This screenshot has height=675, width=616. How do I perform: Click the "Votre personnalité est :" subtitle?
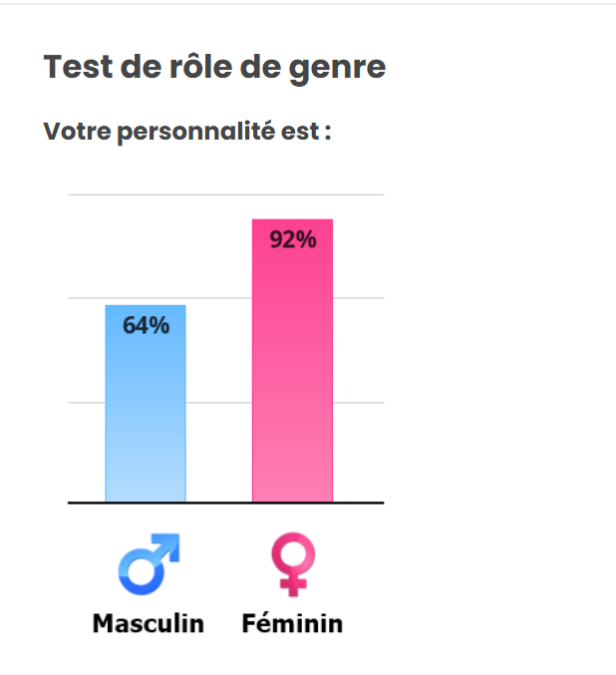coord(187,131)
